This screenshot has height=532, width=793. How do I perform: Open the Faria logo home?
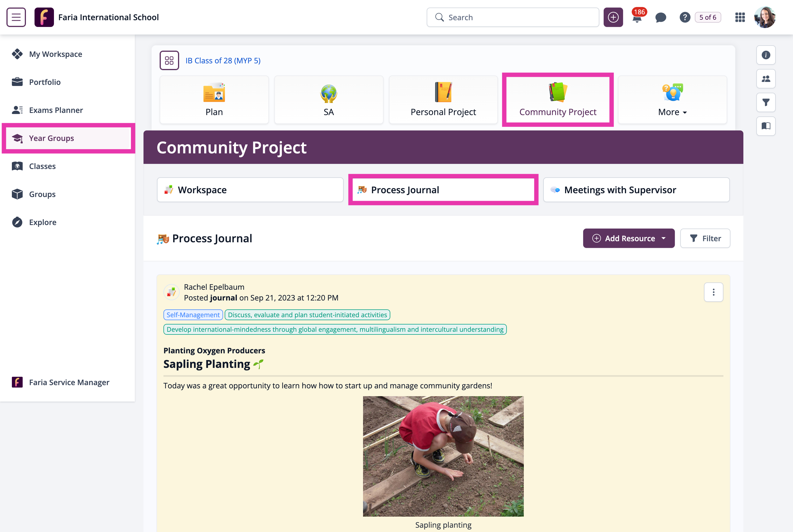[x=44, y=17]
